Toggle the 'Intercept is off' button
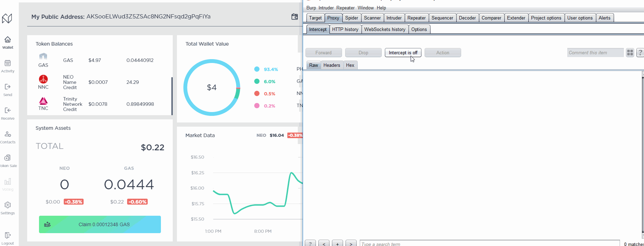 tap(403, 53)
